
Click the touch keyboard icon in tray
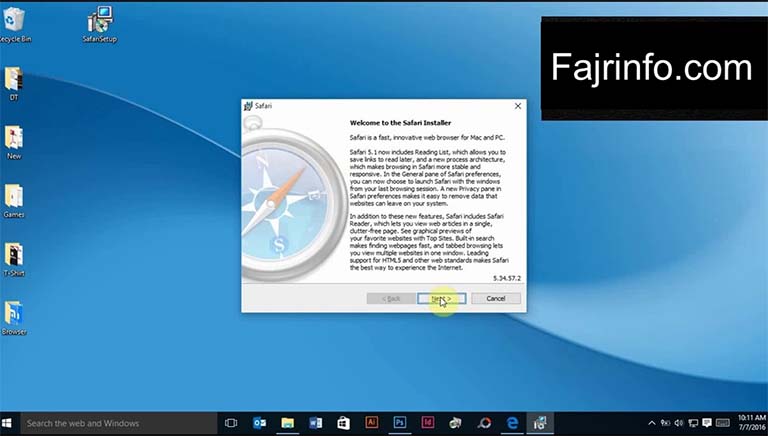click(x=723, y=423)
